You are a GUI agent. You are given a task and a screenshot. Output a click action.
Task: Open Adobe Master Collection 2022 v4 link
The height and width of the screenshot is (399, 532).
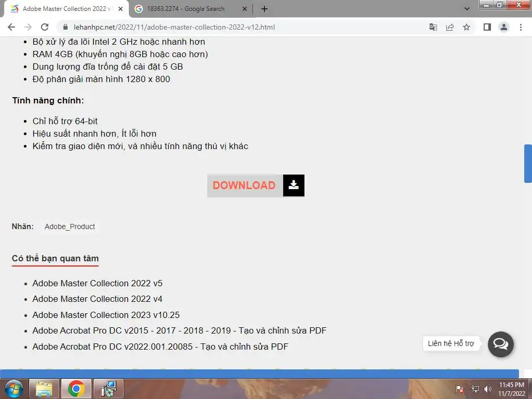point(97,299)
